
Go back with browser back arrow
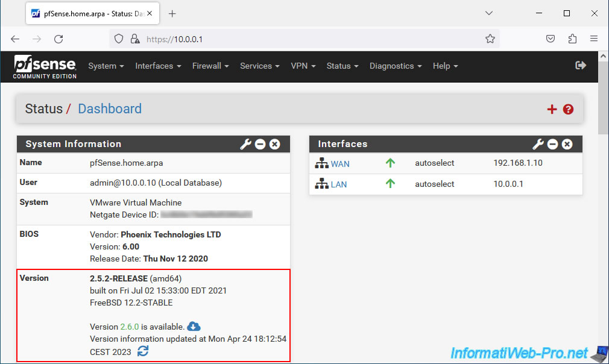(x=15, y=39)
